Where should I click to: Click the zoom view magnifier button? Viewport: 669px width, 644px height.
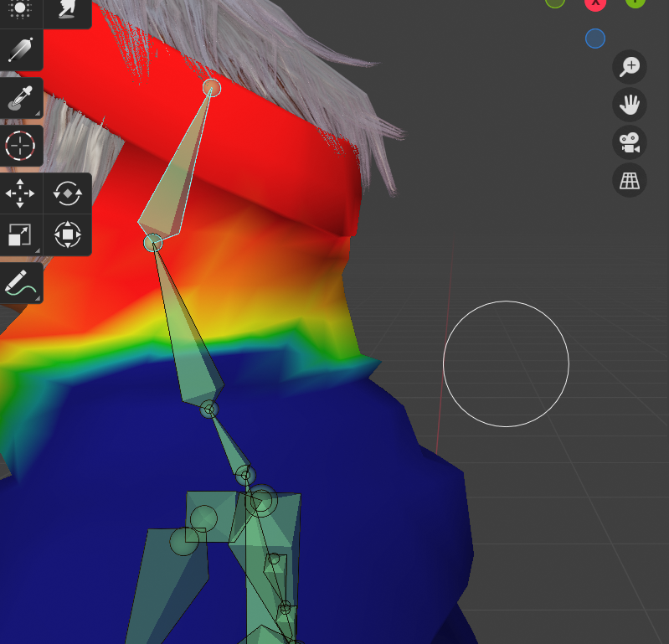(x=630, y=66)
